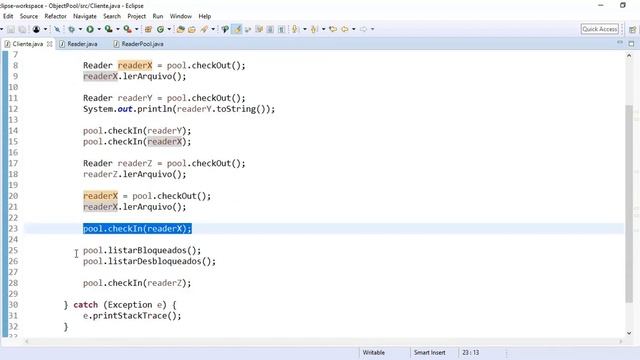Click Writable status bar entry
The width and height of the screenshot is (640, 360).
[373, 352]
